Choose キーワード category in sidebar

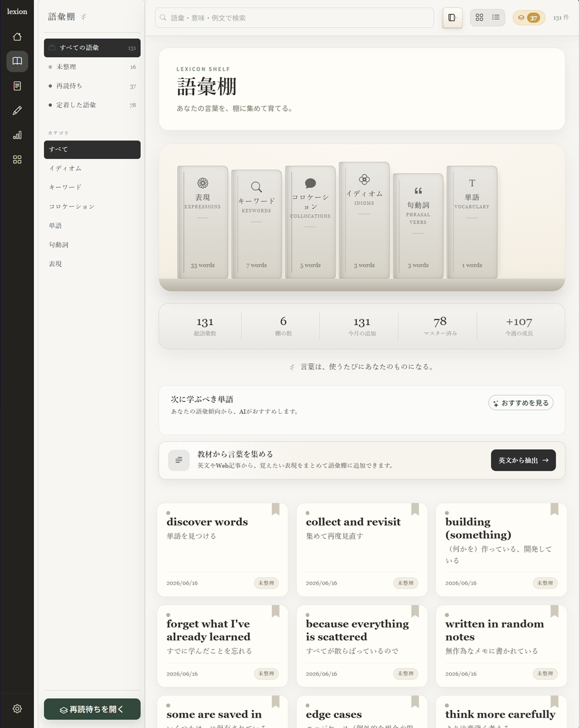pos(92,187)
